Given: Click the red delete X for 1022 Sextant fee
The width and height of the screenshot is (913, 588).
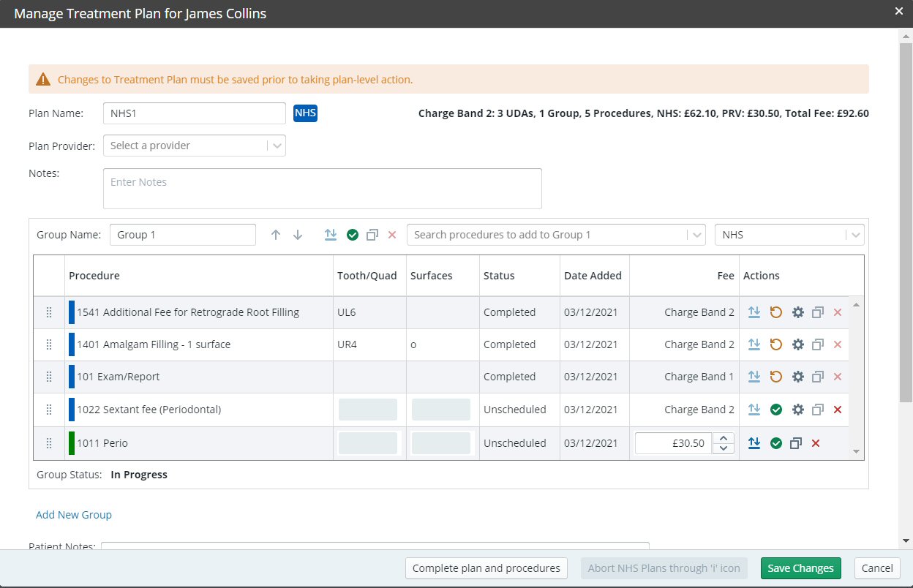Looking at the screenshot, I should pos(838,410).
